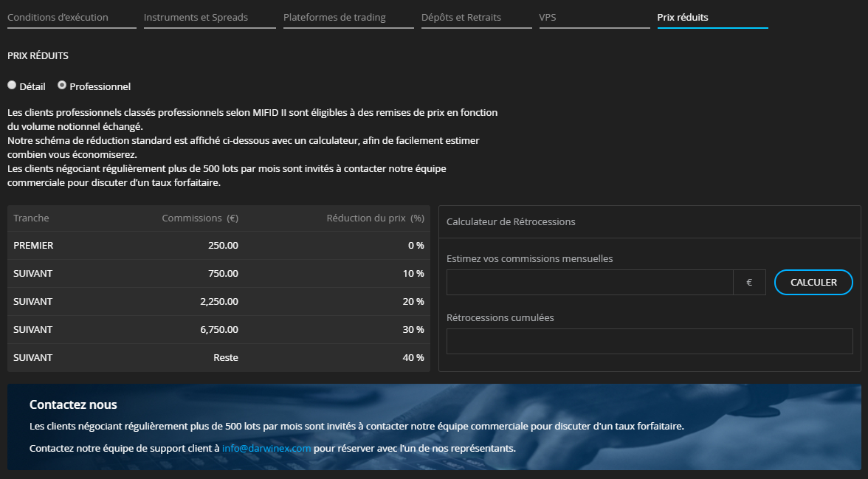868x479 pixels.
Task: Choose the Professionnel radio option
Action: coord(62,86)
